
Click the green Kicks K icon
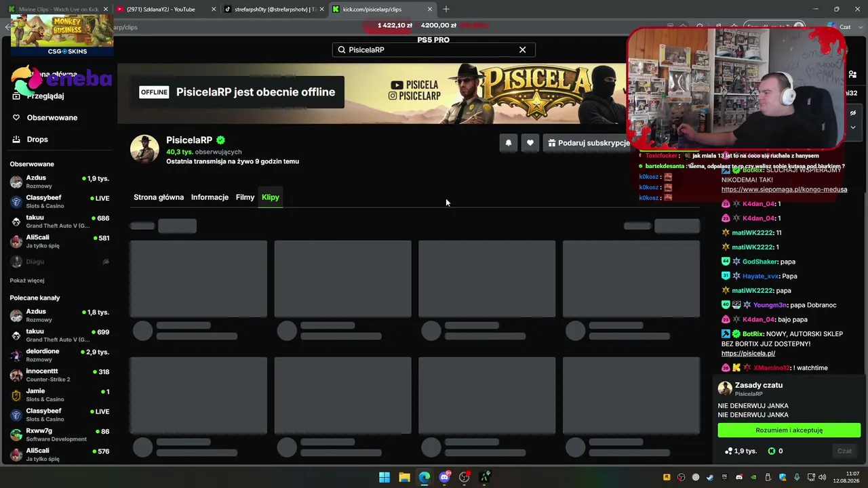coord(772,451)
